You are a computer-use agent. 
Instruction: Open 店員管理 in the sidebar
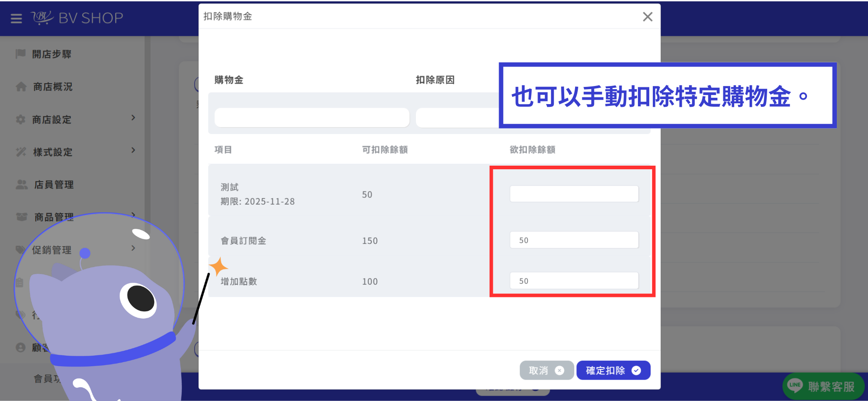tap(54, 185)
